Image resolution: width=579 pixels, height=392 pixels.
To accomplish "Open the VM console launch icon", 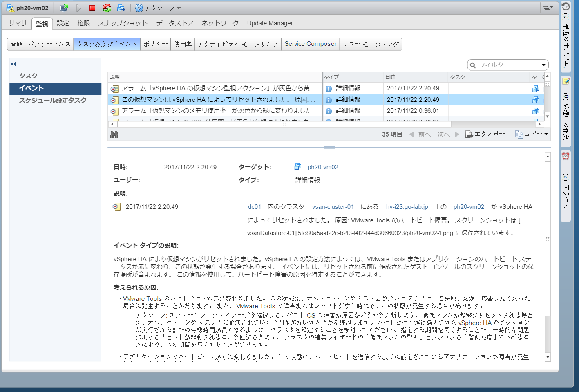I will (x=64, y=8).
